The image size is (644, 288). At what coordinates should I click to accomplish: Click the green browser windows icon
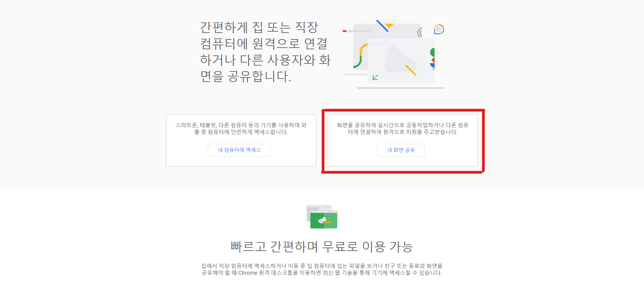tap(322, 217)
